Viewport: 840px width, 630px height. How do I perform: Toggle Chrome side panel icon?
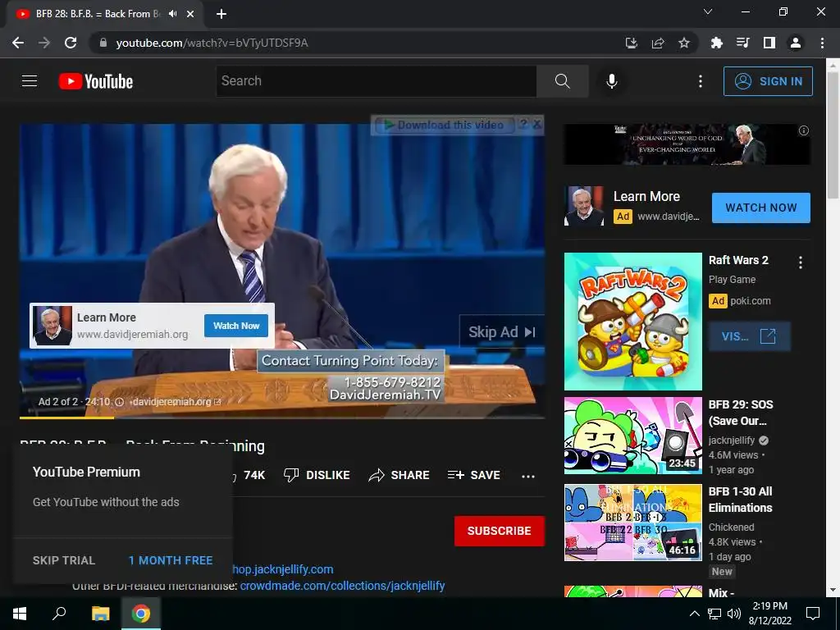pos(769,43)
